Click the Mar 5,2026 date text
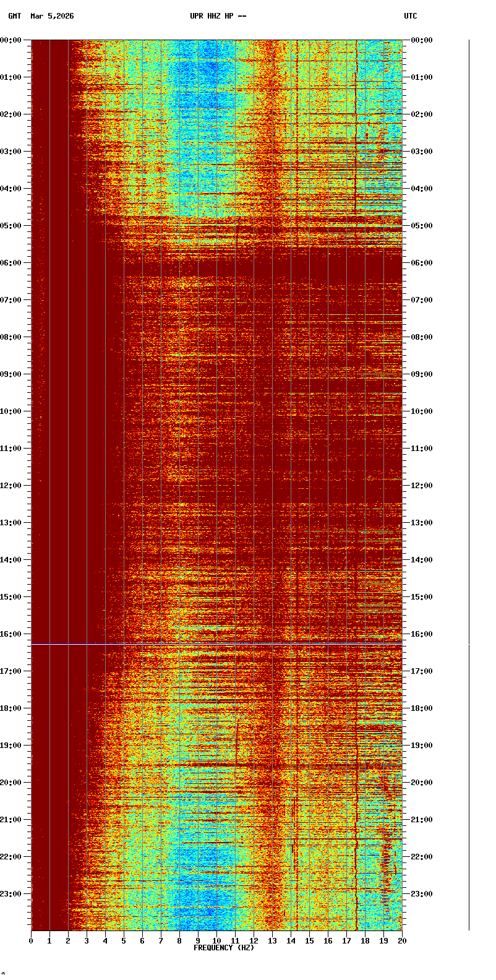 52,16
